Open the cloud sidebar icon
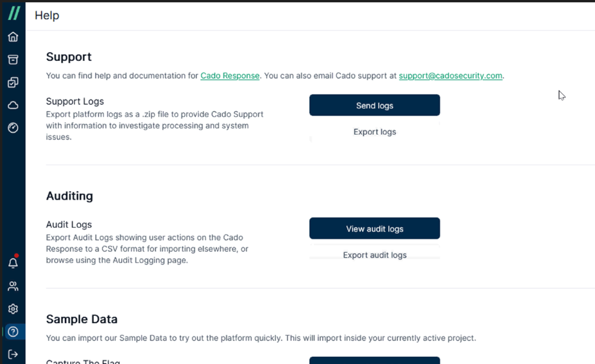595x364 pixels. (13, 105)
